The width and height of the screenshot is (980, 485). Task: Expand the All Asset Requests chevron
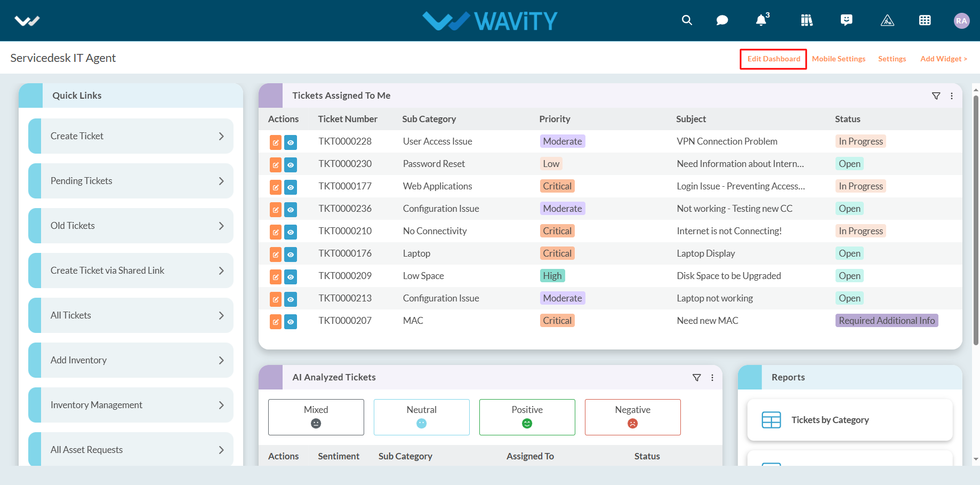pyautogui.click(x=221, y=450)
